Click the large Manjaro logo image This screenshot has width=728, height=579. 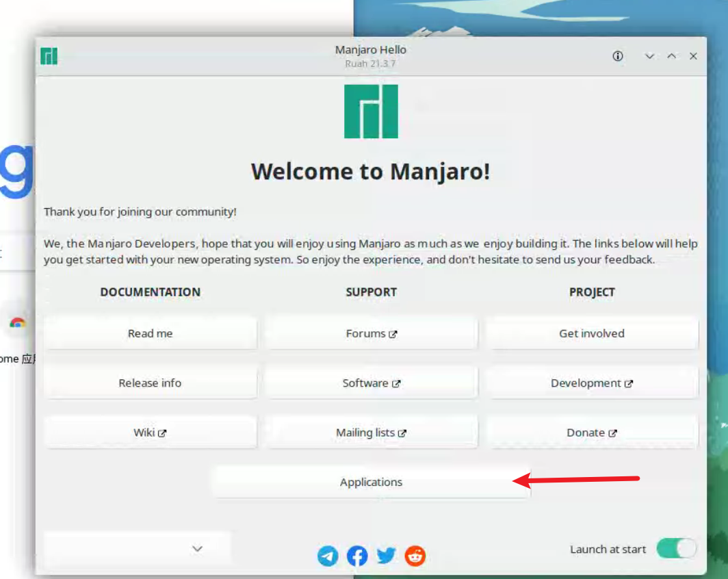click(x=371, y=112)
